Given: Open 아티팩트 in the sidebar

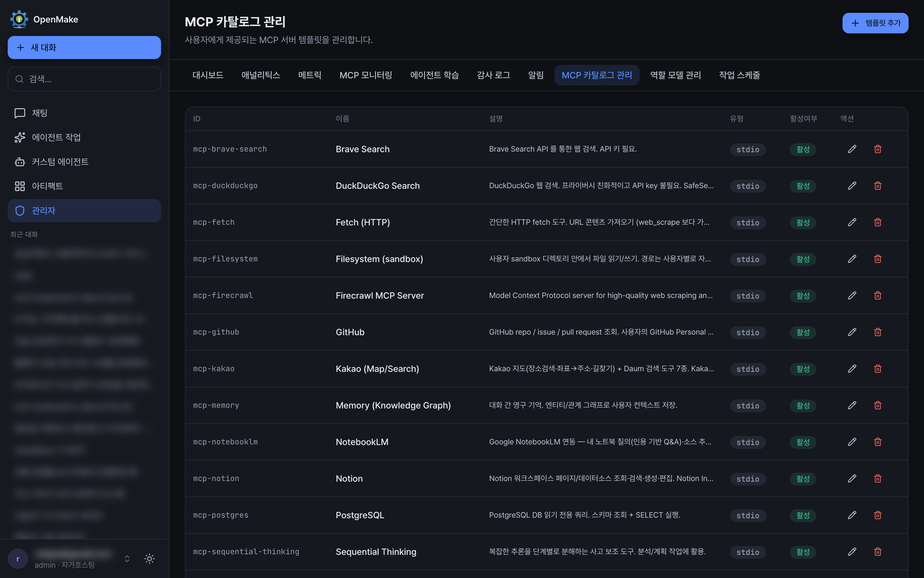Looking at the screenshot, I should click(x=84, y=186).
